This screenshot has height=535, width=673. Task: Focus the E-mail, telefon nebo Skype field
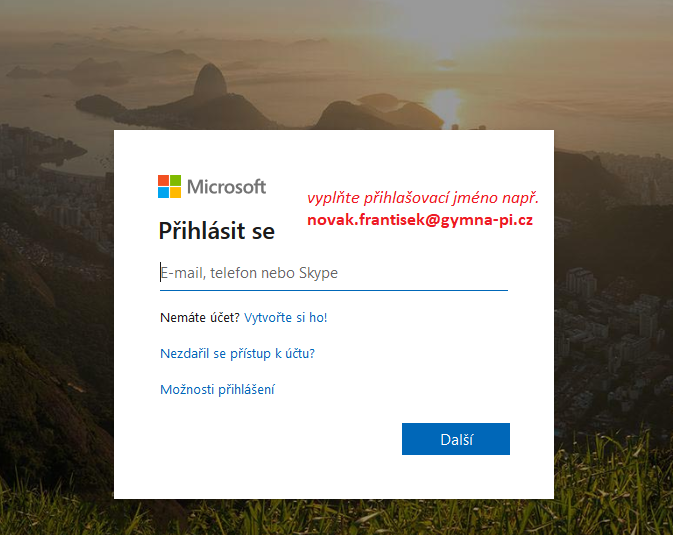click(x=333, y=273)
